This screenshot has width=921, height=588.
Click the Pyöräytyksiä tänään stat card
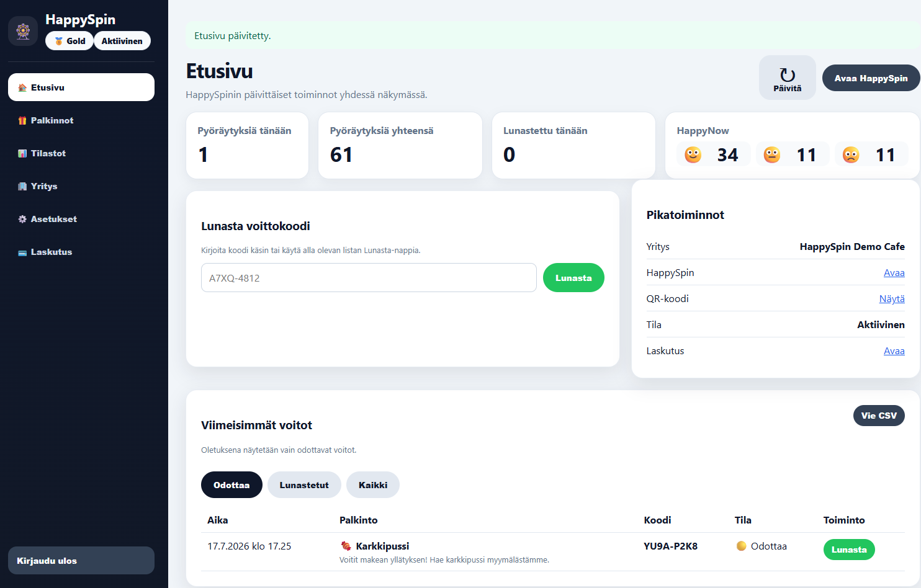click(247, 145)
